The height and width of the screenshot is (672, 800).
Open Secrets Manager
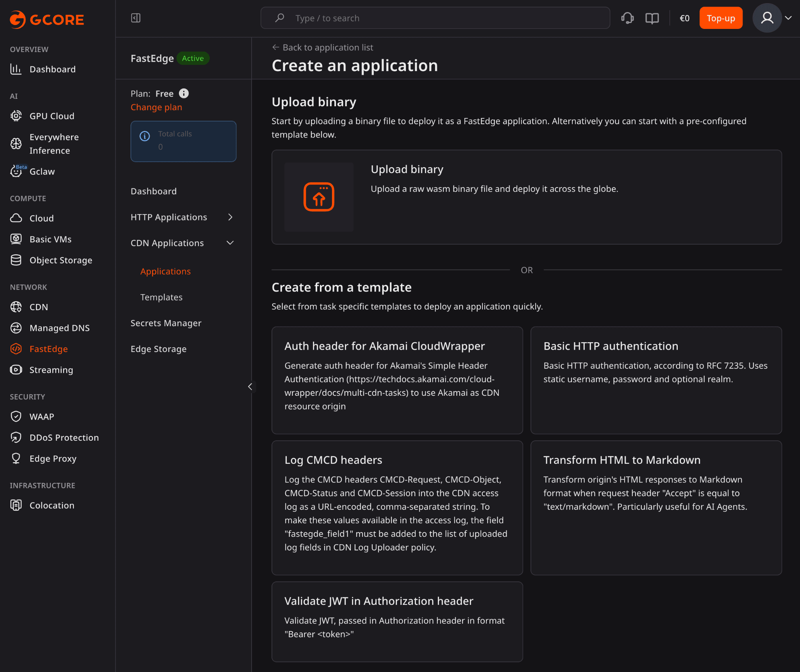[166, 323]
